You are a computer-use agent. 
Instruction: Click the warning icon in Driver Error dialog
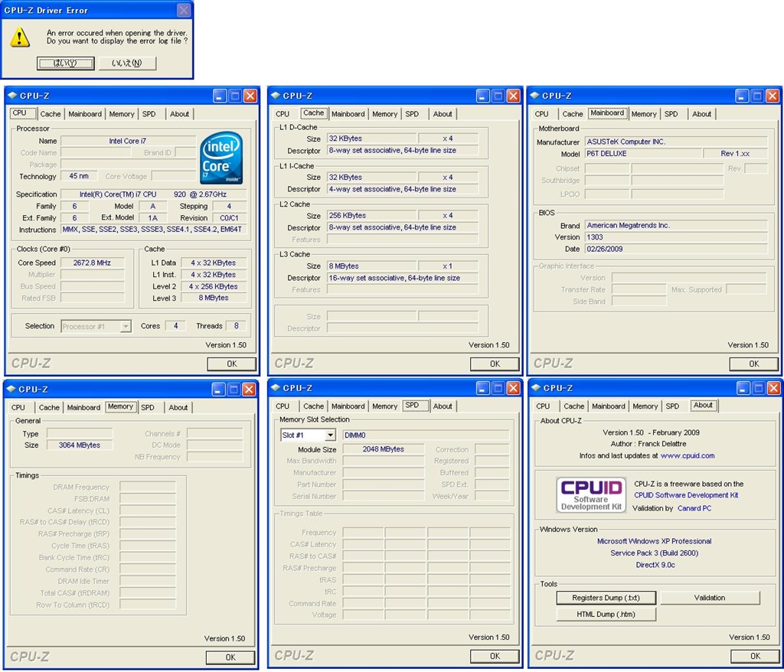pyautogui.click(x=19, y=38)
